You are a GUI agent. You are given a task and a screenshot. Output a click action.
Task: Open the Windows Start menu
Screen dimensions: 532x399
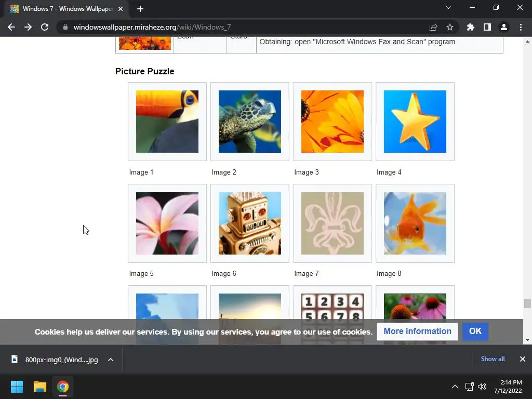tap(17, 387)
